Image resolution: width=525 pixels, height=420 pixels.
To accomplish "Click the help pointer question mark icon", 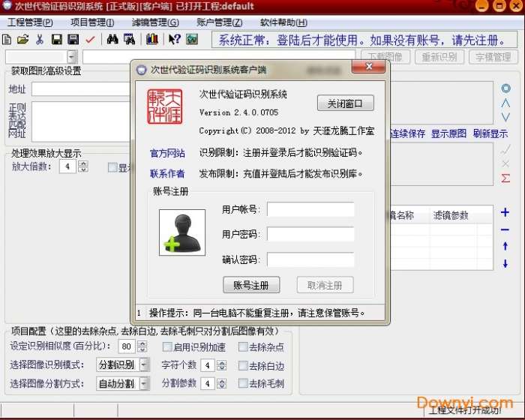I will (x=175, y=40).
